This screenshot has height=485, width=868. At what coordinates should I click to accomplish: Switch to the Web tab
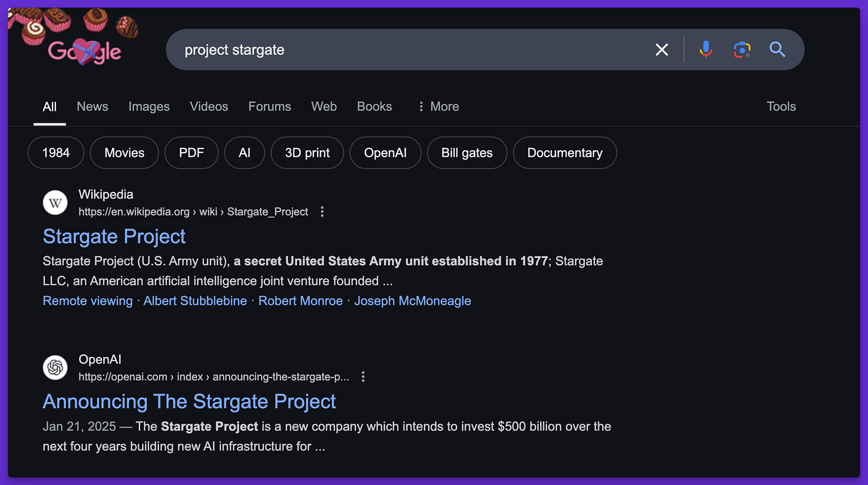pos(324,106)
